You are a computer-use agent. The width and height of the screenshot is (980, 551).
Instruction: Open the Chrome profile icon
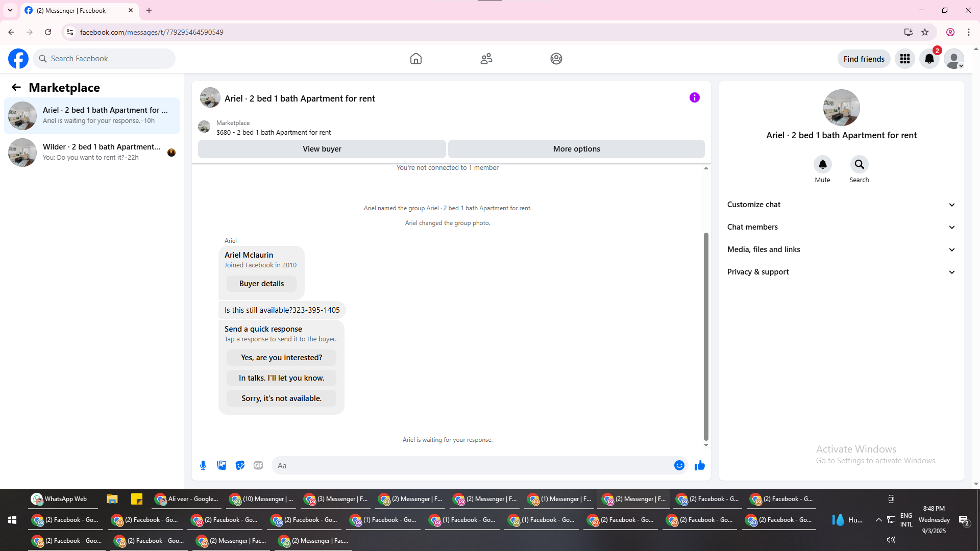(950, 32)
